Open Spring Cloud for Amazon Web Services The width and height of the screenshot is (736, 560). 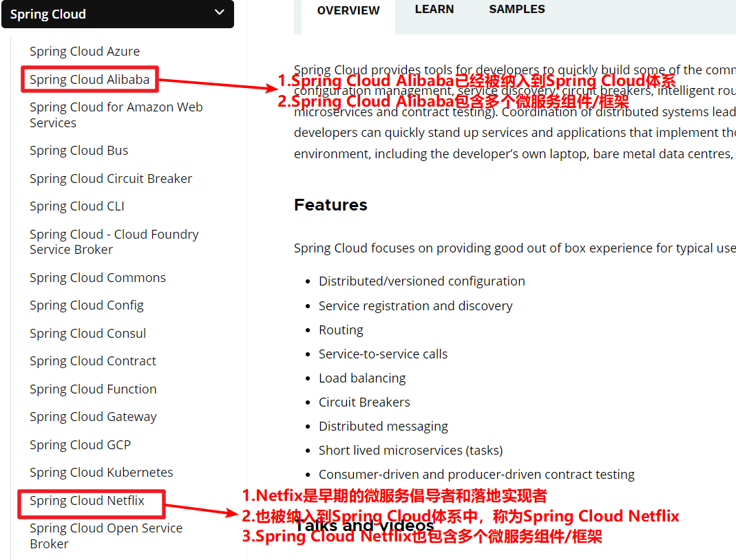click(x=116, y=115)
